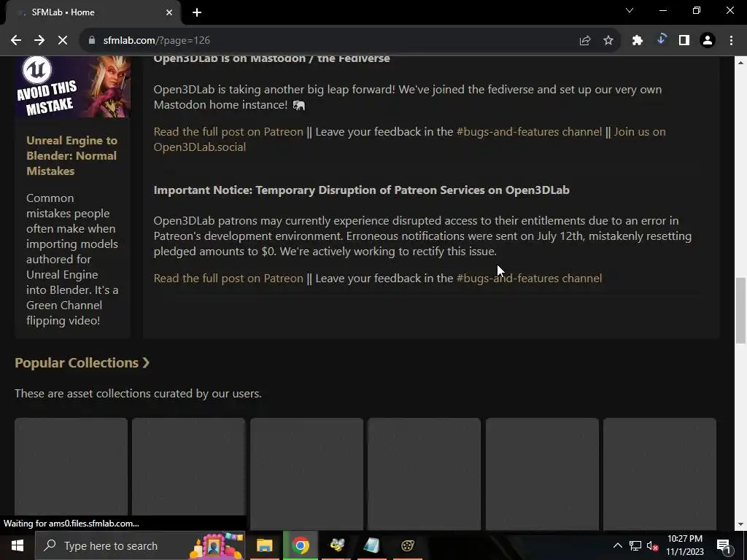Open the network status tray icon
This screenshot has height=560, width=747.
[x=635, y=545]
